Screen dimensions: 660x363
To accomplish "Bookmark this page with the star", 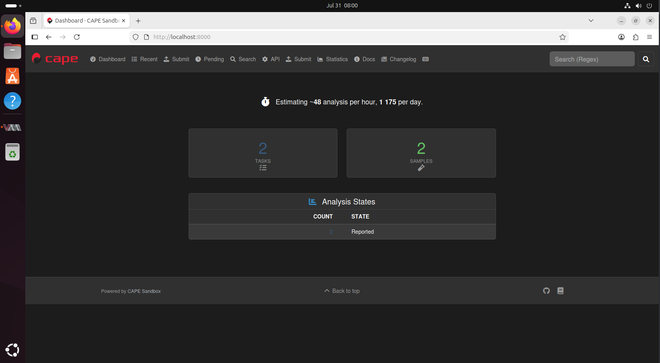I will coord(562,37).
